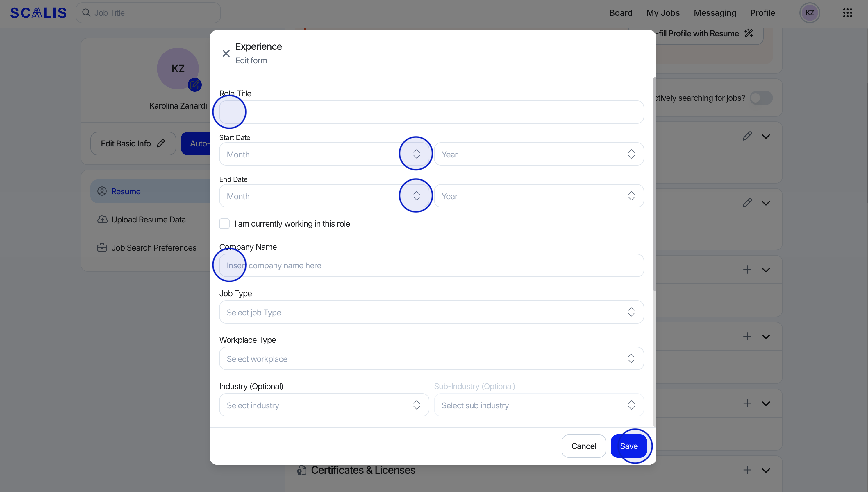Click the magic wand auto-fill icon
This screenshot has height=492, width=868.
[749, 33]
